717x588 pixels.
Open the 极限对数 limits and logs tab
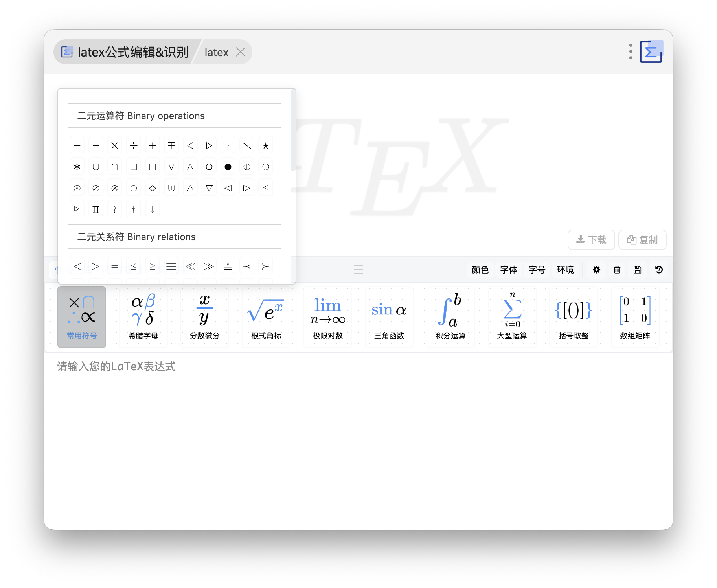tap(328, 317)
